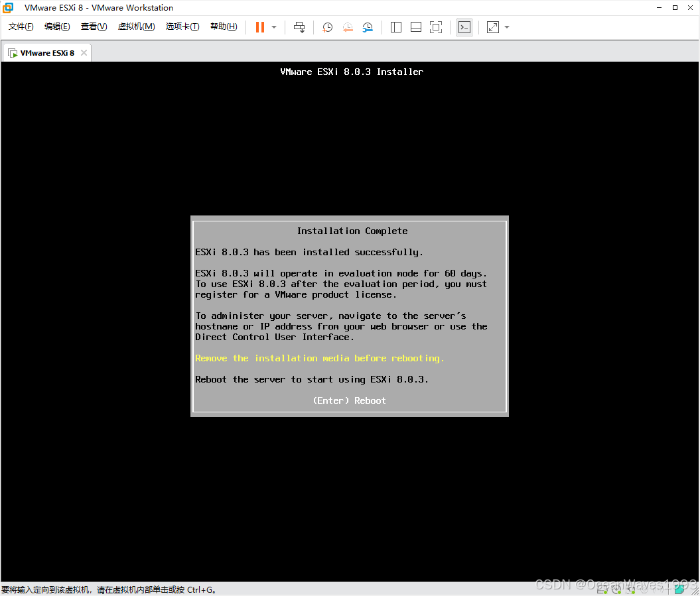700x596 pixels.
Task: Open the 查看(V) menu
Action: pos(94,27)
